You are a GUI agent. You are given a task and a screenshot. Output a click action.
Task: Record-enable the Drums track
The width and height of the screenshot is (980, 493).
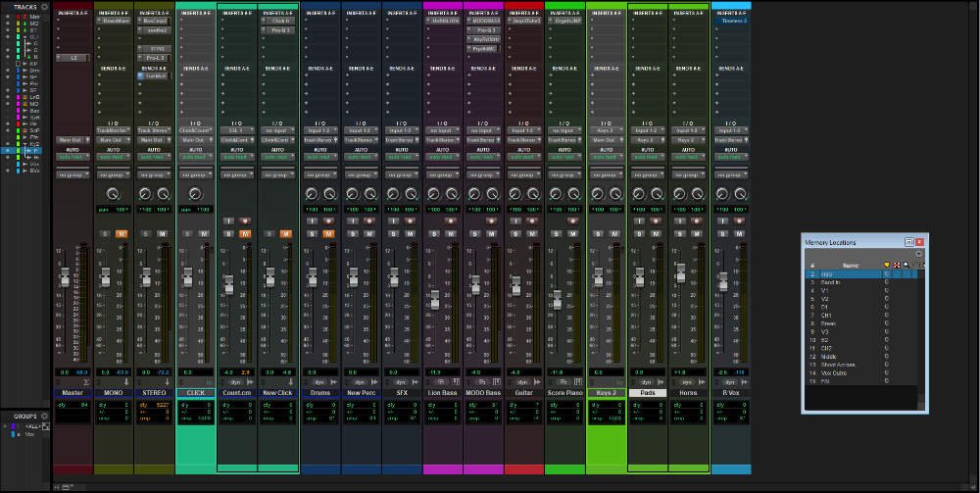(x=328, y=221)
